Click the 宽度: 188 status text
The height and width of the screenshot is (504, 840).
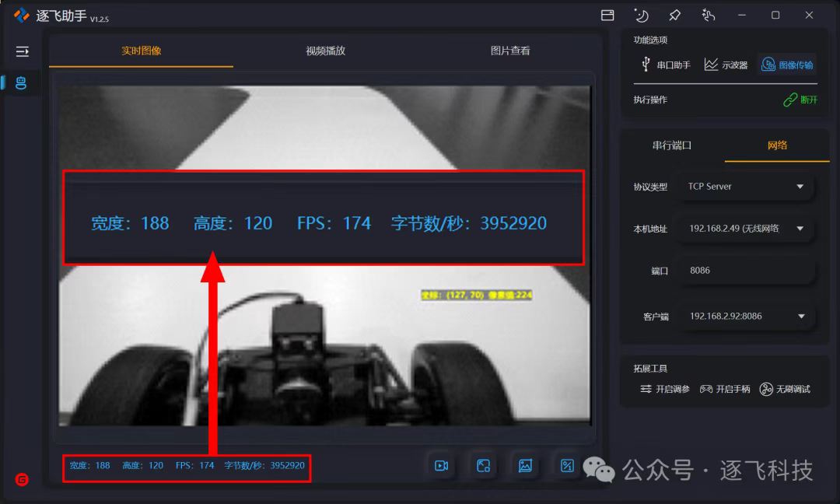(90, 465)
